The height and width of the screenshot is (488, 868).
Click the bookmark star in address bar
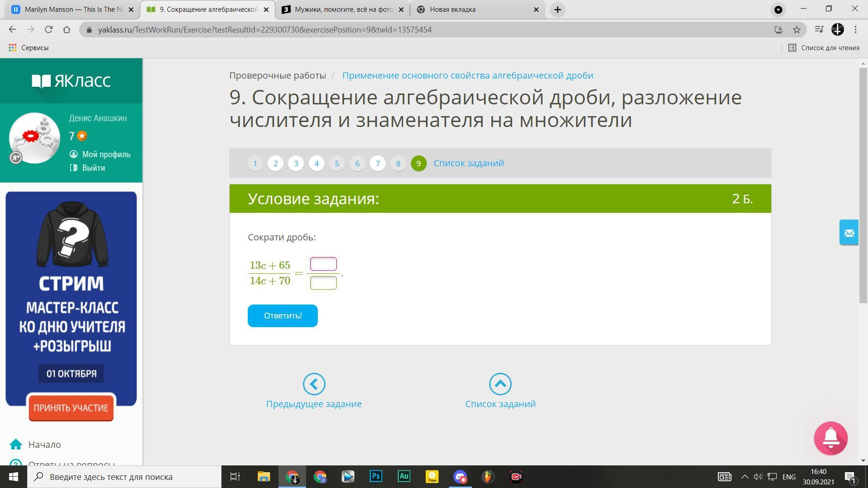[797, 30]
